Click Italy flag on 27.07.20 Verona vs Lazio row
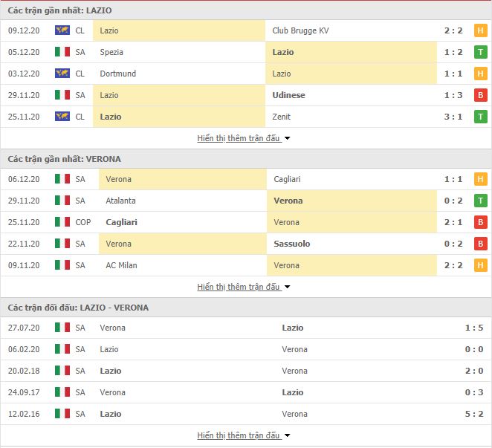492x448 pixels. (62, 328)
